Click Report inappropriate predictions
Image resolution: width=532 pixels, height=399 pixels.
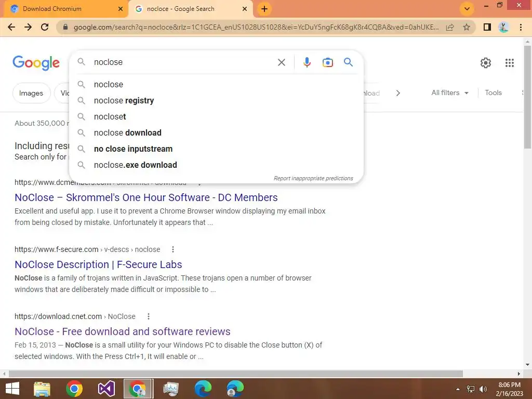(x=313, y=179)
